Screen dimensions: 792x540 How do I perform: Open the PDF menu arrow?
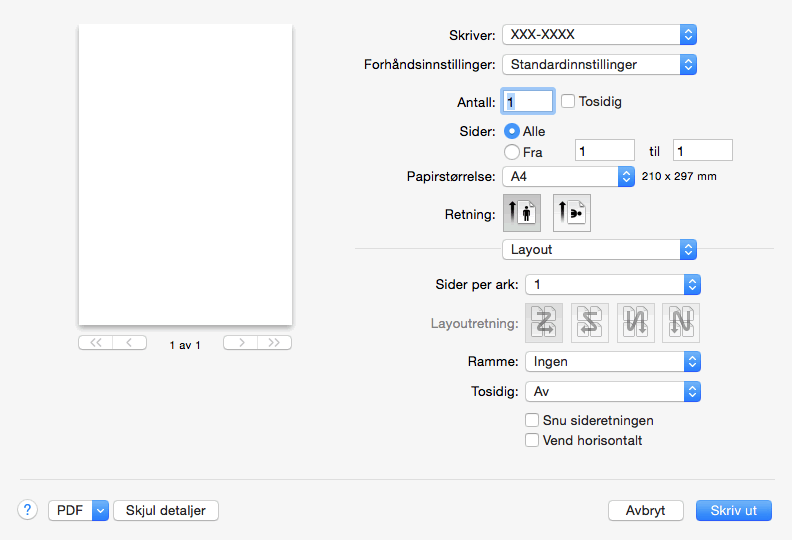point(101,511)
